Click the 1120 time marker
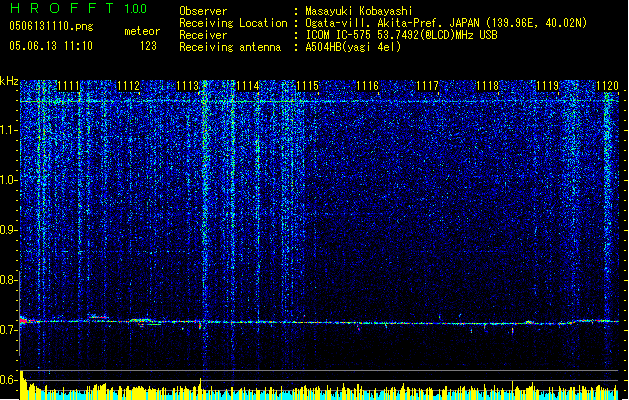Screen dimensions: 629x400 coord(607,86)
